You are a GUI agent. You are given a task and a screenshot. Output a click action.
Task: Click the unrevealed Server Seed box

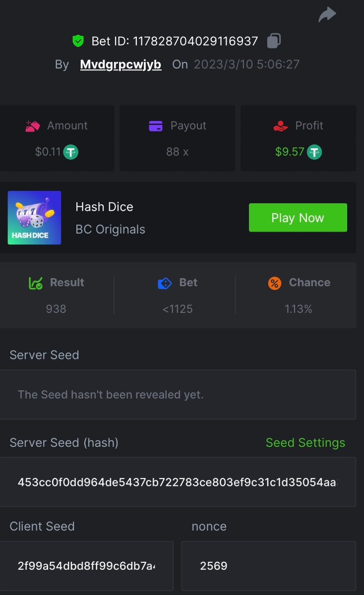pyautogui.click(x=178, y=395)
